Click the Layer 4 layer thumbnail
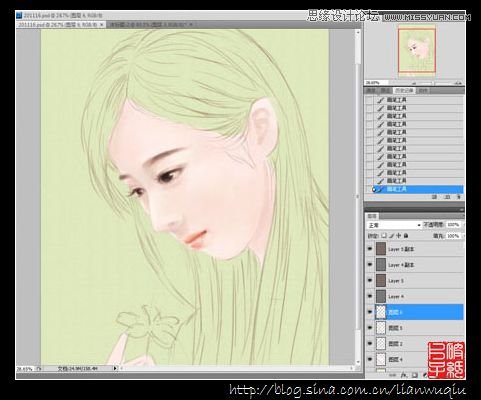 [381, 296]
